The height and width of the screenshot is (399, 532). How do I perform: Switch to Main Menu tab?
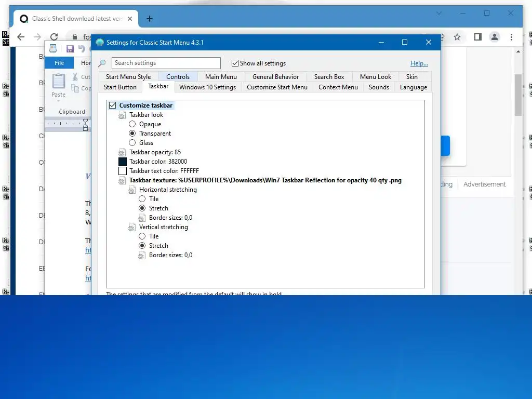click(221, 77)
